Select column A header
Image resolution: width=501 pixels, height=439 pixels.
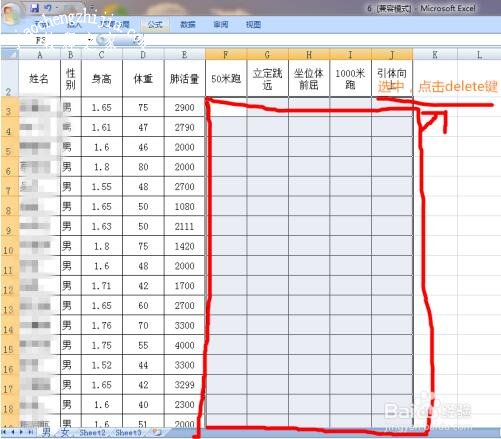tap(39, 54)
